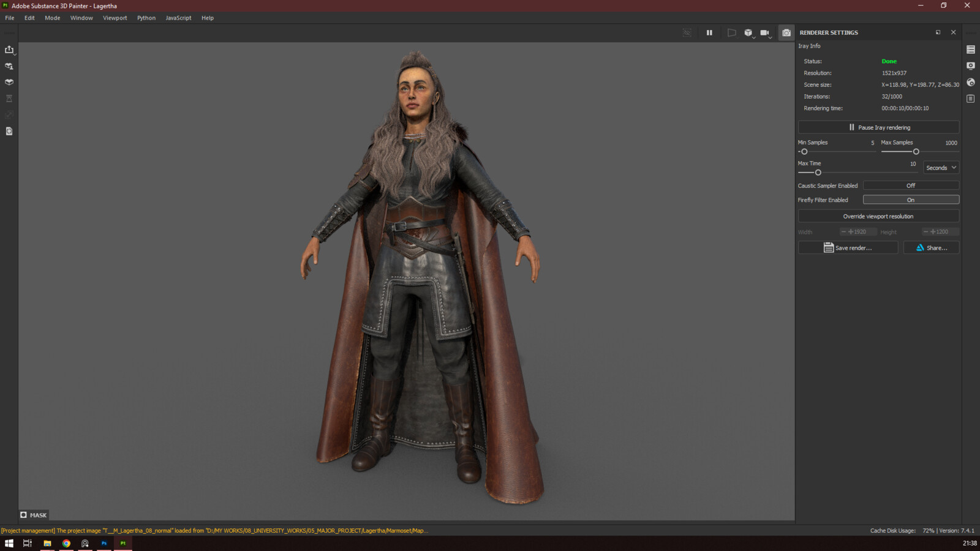Click the Save render button
The image size is (980, 551).
coord(848,248)
